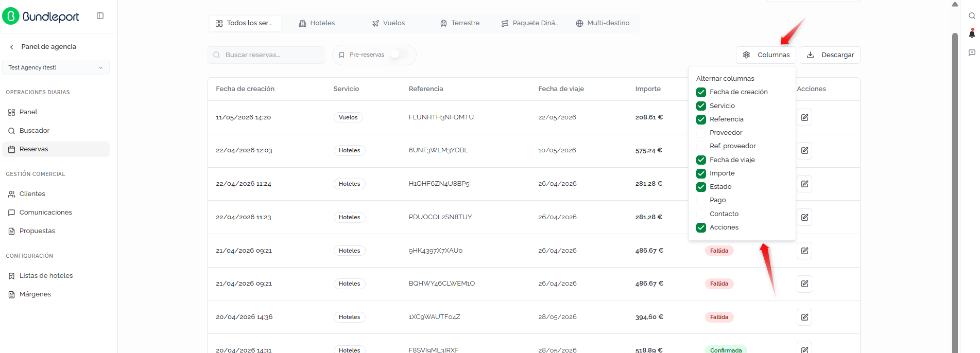
Task: Switch to the Vuelos tab
Action: pos(389,23)
